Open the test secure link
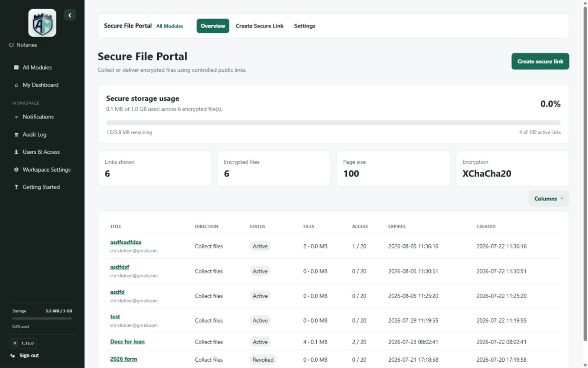Screen dimensions: 588x368 115,317
